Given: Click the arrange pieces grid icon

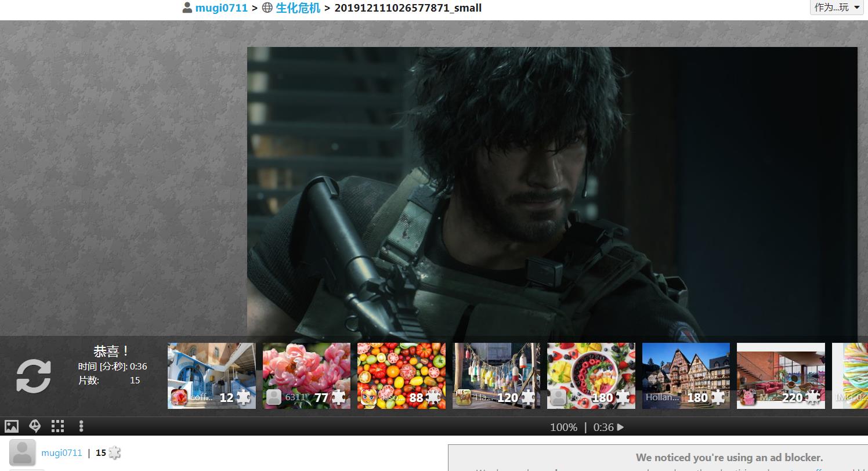Looking at the screenshot, I should (57, 426).
